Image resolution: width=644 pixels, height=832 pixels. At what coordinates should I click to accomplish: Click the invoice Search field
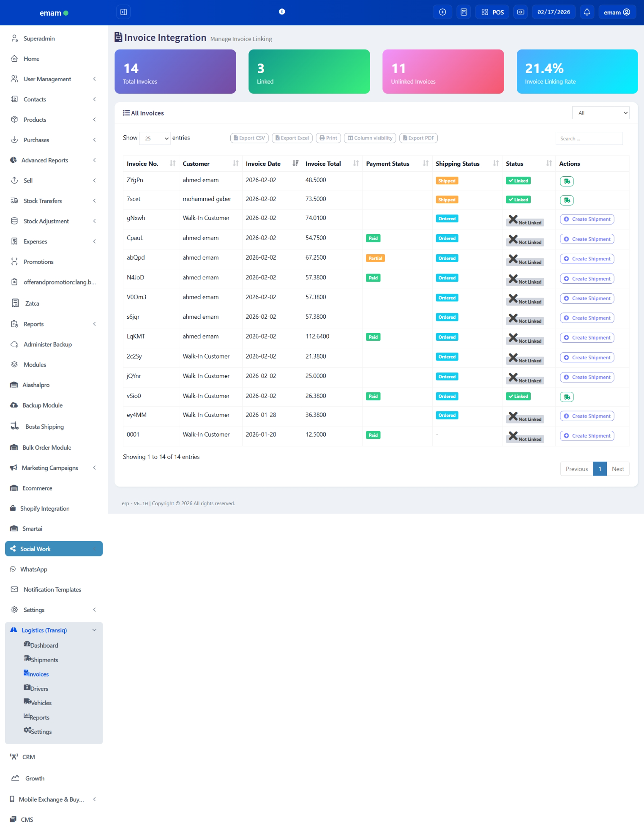[589, 139]
